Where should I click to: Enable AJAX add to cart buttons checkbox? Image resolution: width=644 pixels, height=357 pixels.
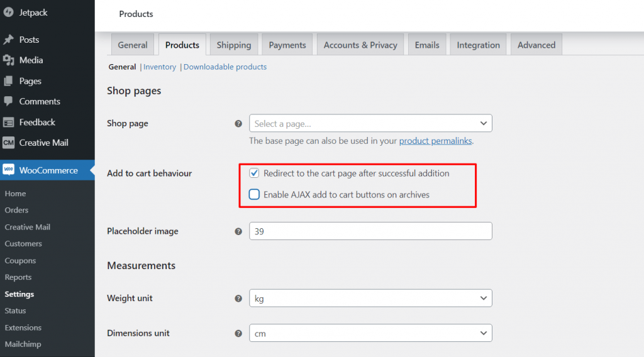[254, 195]
